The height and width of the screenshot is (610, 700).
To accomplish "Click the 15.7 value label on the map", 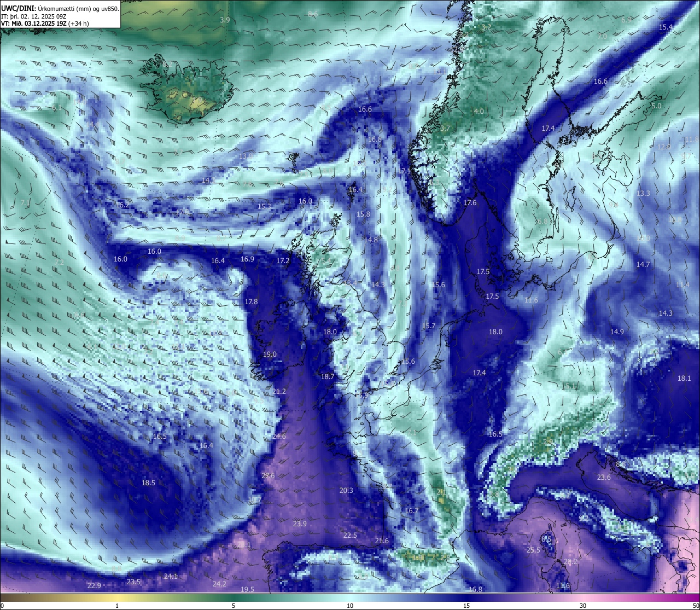I will coord(429,326).
